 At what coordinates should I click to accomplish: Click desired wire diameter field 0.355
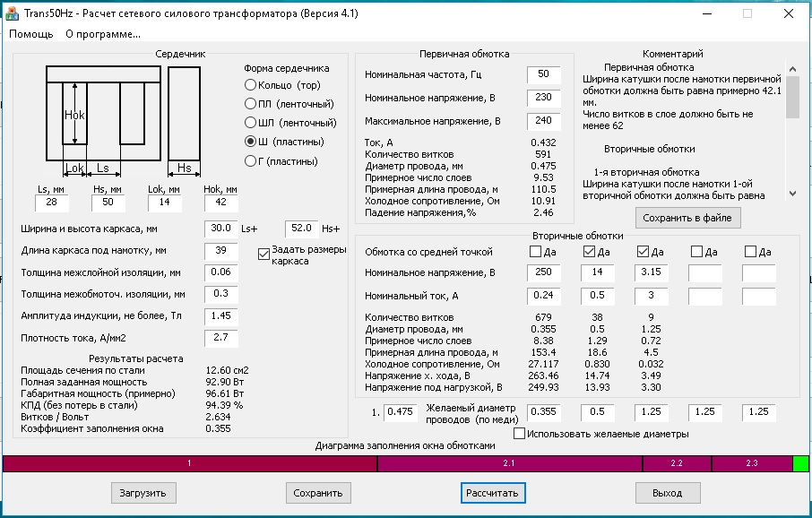point(544,412)
